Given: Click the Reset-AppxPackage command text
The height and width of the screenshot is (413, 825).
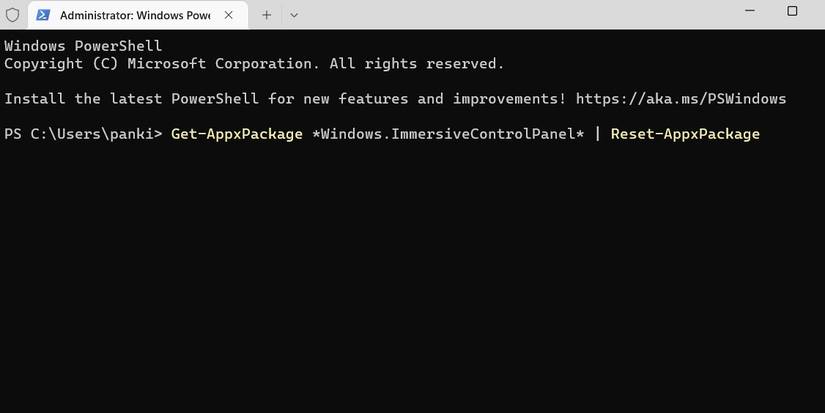Looking at the screenshot, I should [x=685, y=134].
